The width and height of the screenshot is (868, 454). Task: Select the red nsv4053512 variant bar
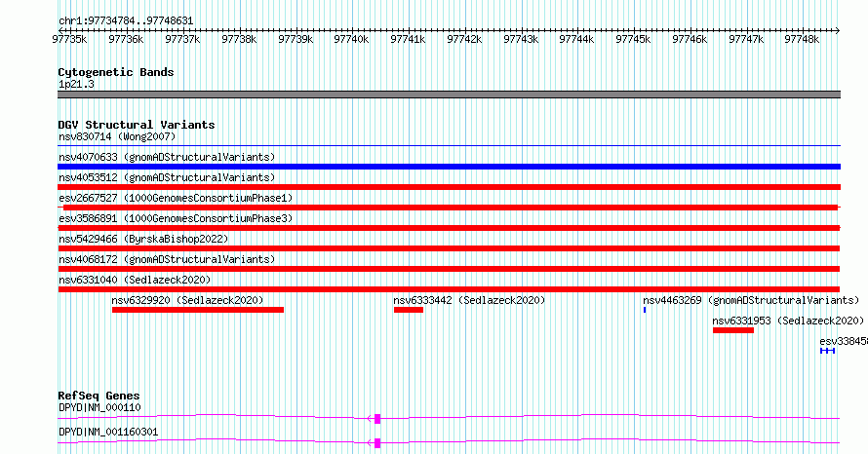click(x=449, y=187)
